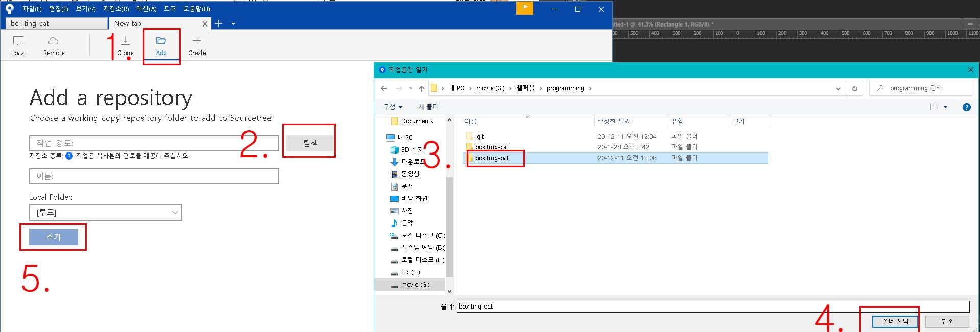Image resolution: width=980 pixels, height=332 pixels.
Task: Open the 보기(V) menu
Action: [x=86, y=9]
